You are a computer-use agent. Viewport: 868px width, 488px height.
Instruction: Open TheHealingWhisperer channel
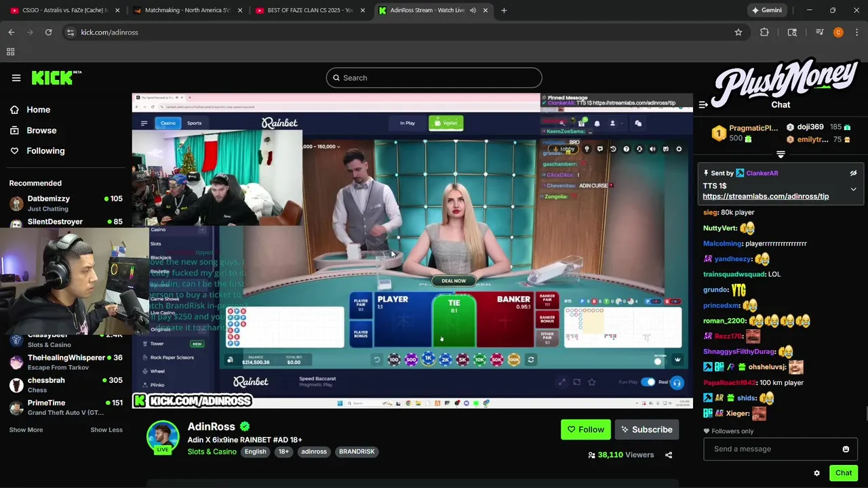66,362
